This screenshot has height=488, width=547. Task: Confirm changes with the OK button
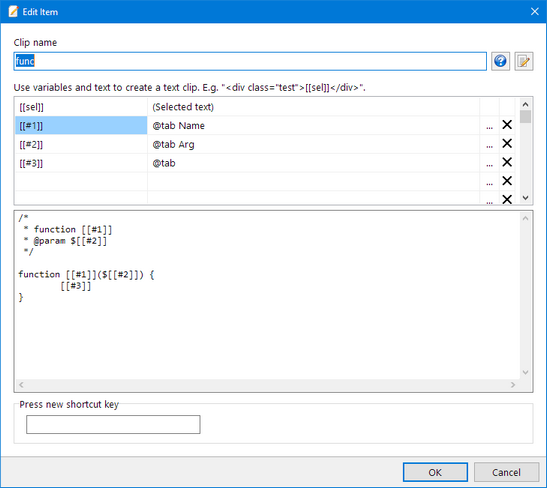pyautogui.click(x=435, y=472)
